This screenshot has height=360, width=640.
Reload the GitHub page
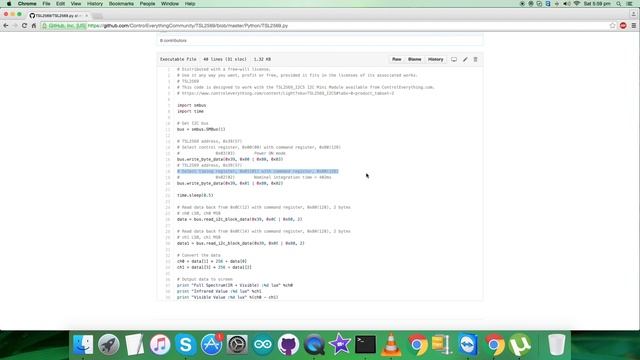(24, 26)
